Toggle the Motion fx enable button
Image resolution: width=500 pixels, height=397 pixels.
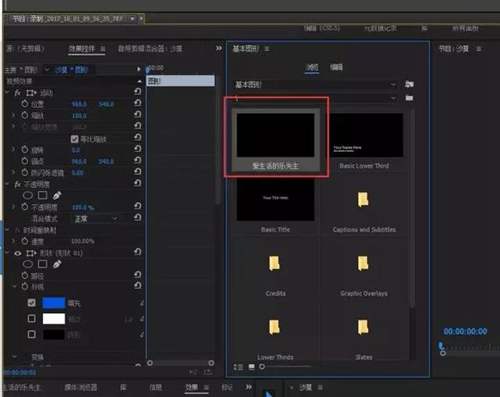(x=18, y=93)
